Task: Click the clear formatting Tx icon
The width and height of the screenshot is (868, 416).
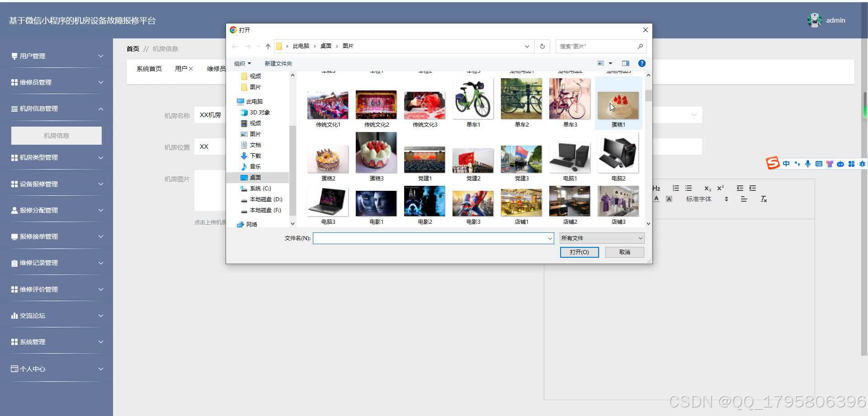Action: (x=764, y=199)
